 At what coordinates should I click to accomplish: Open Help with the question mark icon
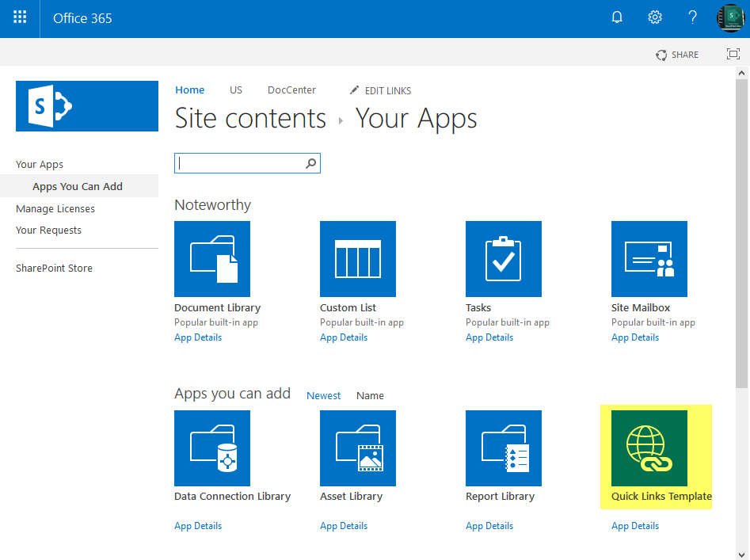pyautogui.click(x=692, y=17)
